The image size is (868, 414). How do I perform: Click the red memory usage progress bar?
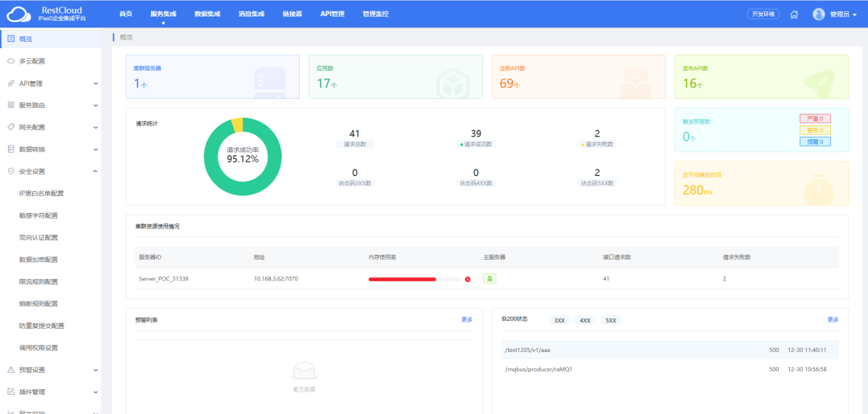point(402,279)
